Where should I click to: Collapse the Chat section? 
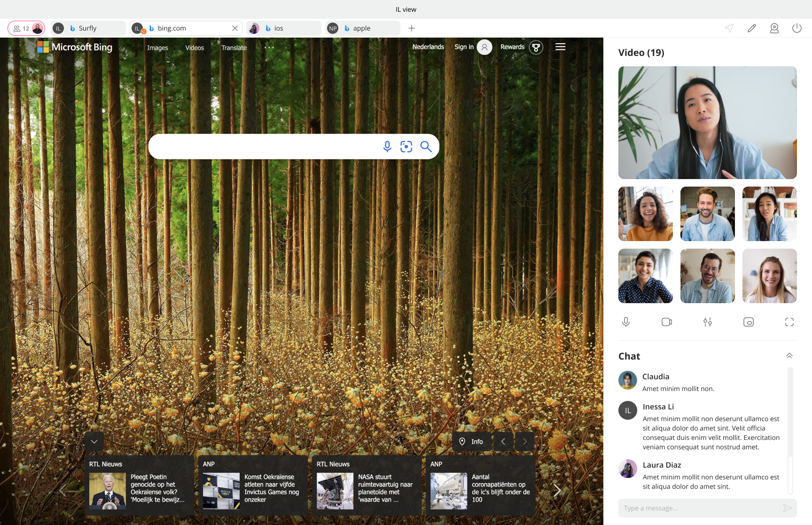(789, 356)
